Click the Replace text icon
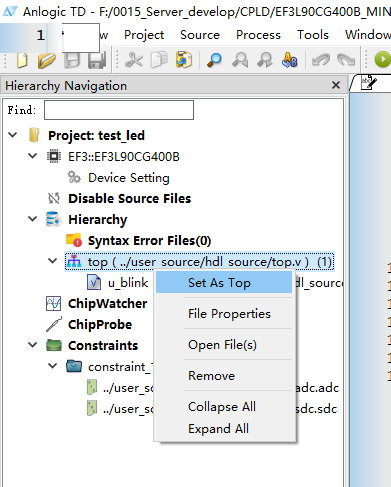This screenshot has height=487, width=391. point(290,60)
